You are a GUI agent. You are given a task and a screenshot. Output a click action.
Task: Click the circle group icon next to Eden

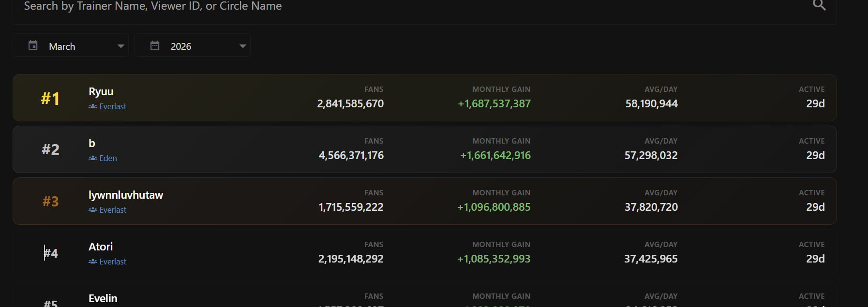(93, 158)
